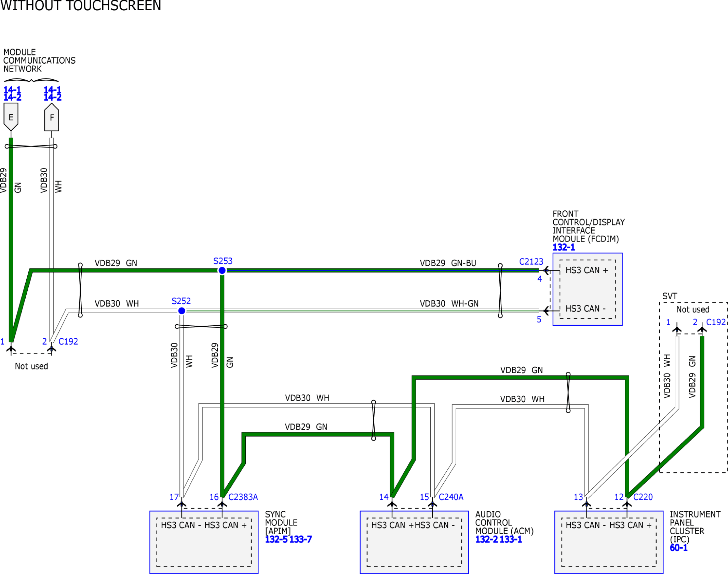This screenshot has width=728, height=574.
Task: Click the C2123 connector label
Action: click(x=531, y=262)
